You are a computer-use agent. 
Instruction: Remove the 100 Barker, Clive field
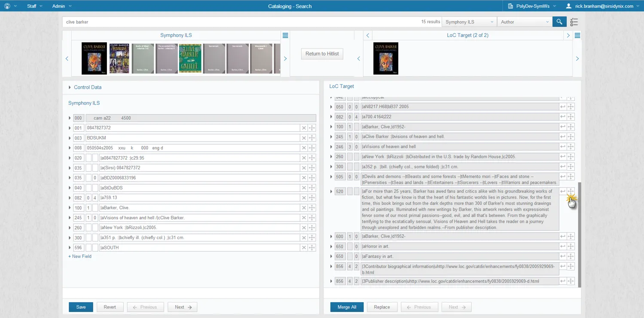tap(304, 208)
